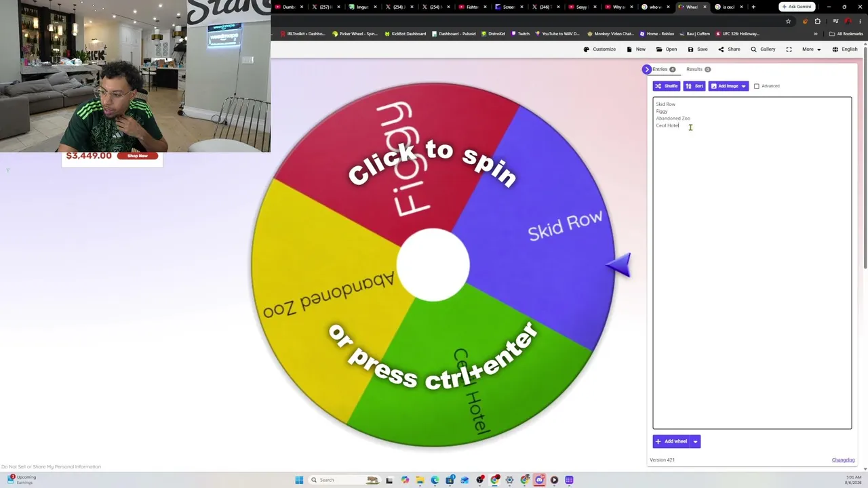Click the Add wheel button
The width and height of the screenshot is (868, 488).
pyautogui.click(x=671, y=441)
